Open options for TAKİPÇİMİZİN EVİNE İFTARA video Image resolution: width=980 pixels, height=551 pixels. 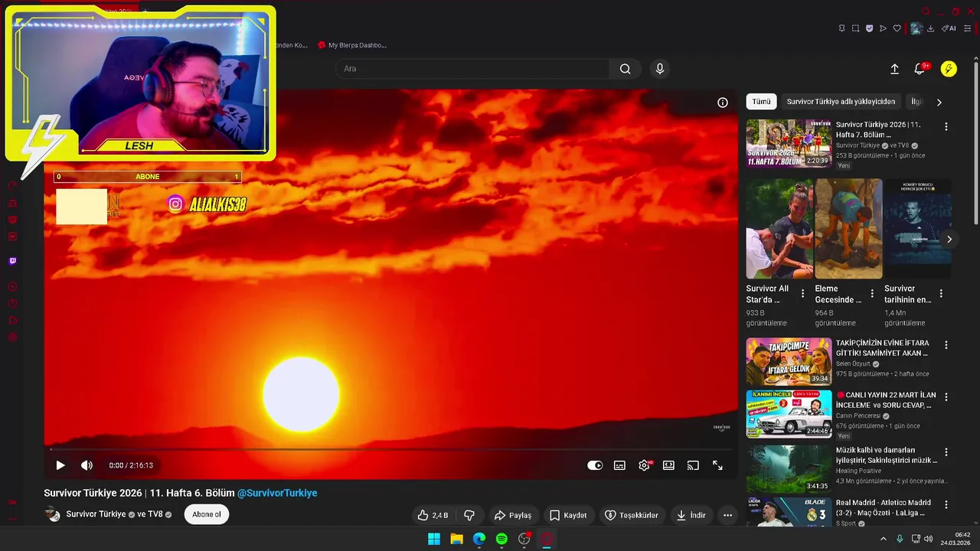click(946, 346)
